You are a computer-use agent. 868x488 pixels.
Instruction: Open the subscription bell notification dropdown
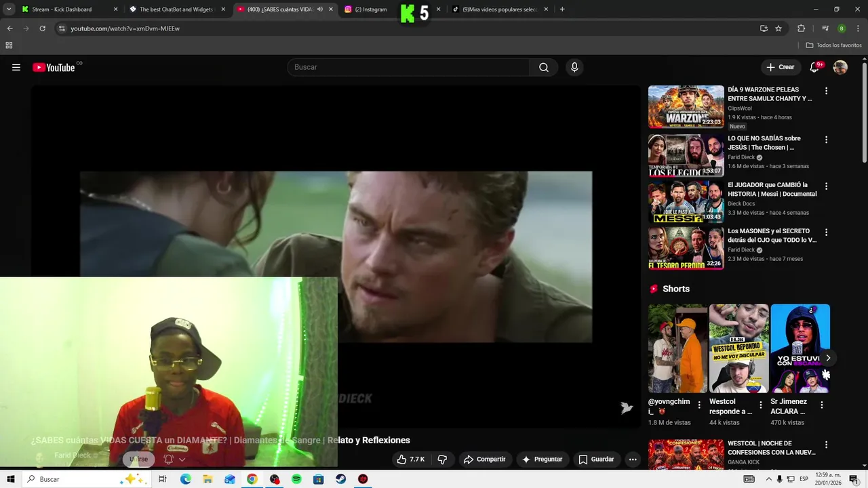174,459
